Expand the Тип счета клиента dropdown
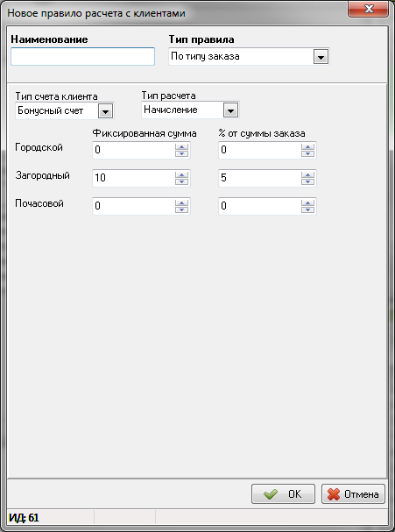This screenshot has height=532, width=395. click(105, 111)
